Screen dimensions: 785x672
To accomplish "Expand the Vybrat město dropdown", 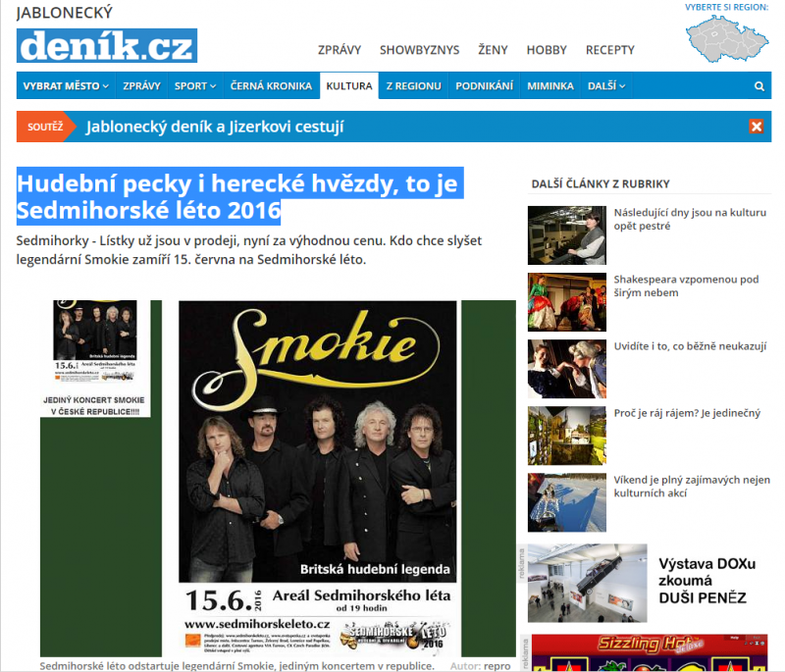I will [66, 85].
